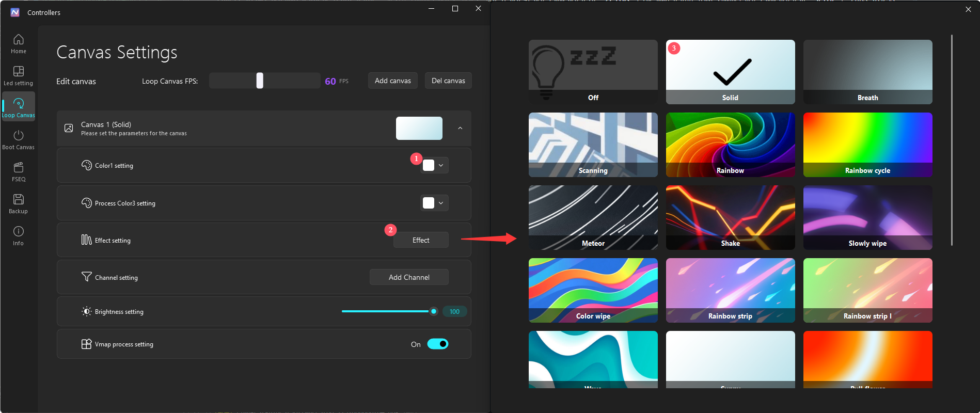This screenshot has width=980, height=413.
Task: Pick the Rainbow cycle effect thumbnail
Action: click(868, 145)
